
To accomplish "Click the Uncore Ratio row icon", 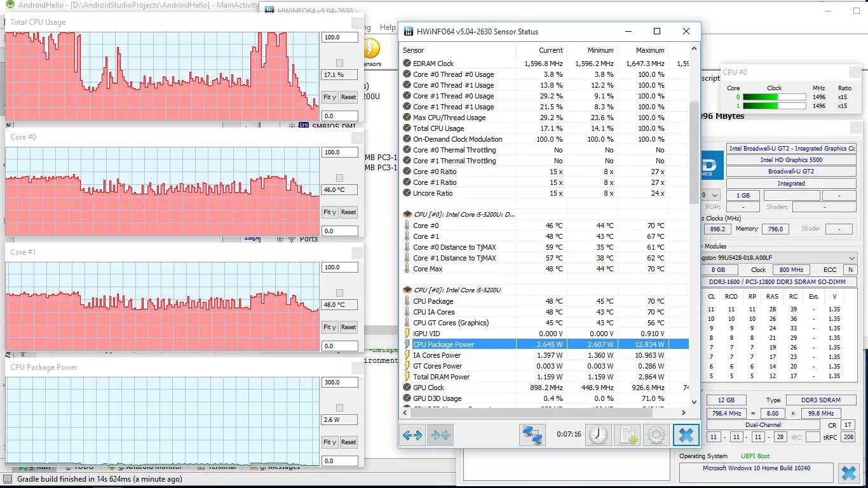I will tap(407, 193).
